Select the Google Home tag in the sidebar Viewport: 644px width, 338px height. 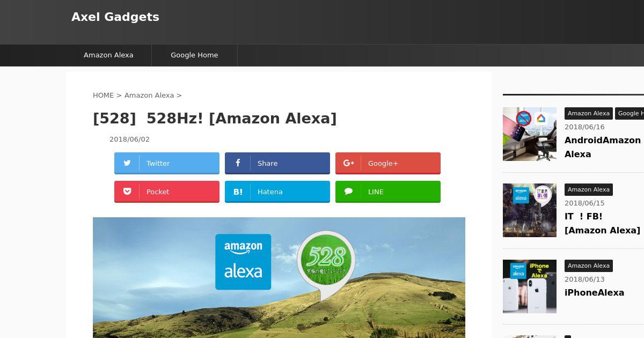coord(630,113)
